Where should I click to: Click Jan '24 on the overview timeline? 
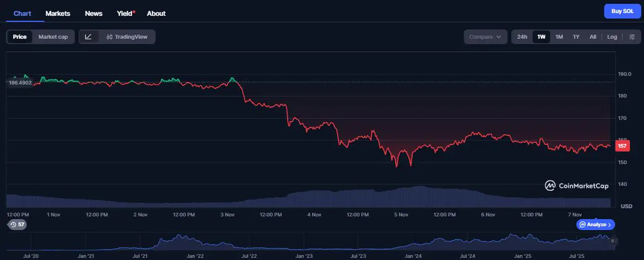click(x=413, y=256)
